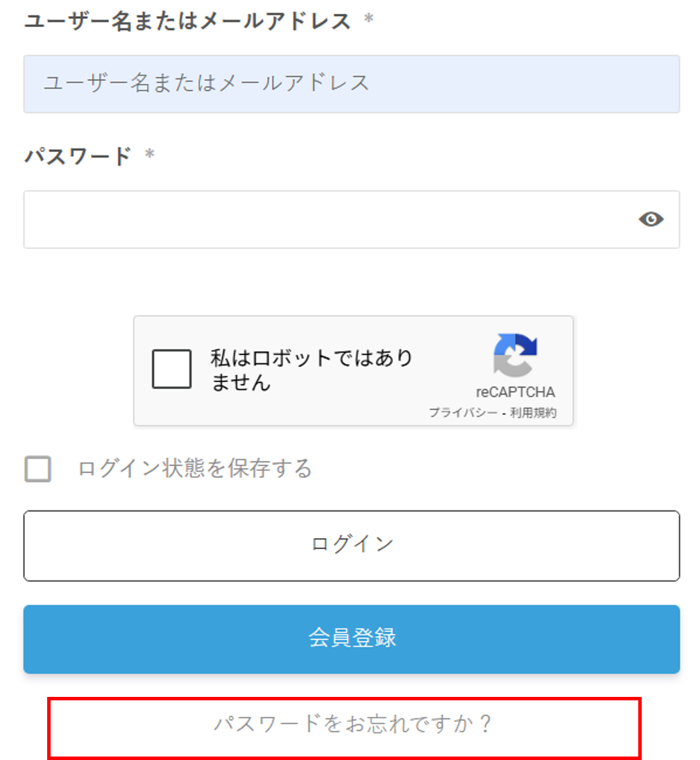Screen dimensions: 700x760
Task: Click the bold パスワード field label
Action: point(78,156)
